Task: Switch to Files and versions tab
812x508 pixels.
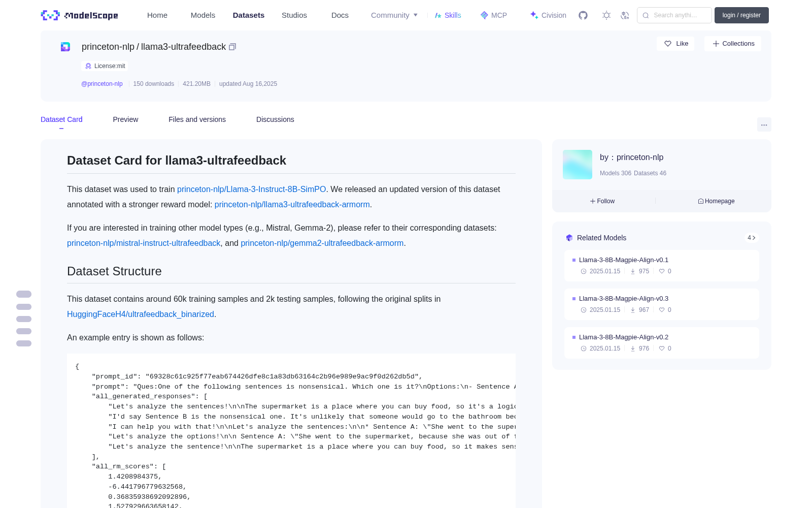Action: click(197, 119)
